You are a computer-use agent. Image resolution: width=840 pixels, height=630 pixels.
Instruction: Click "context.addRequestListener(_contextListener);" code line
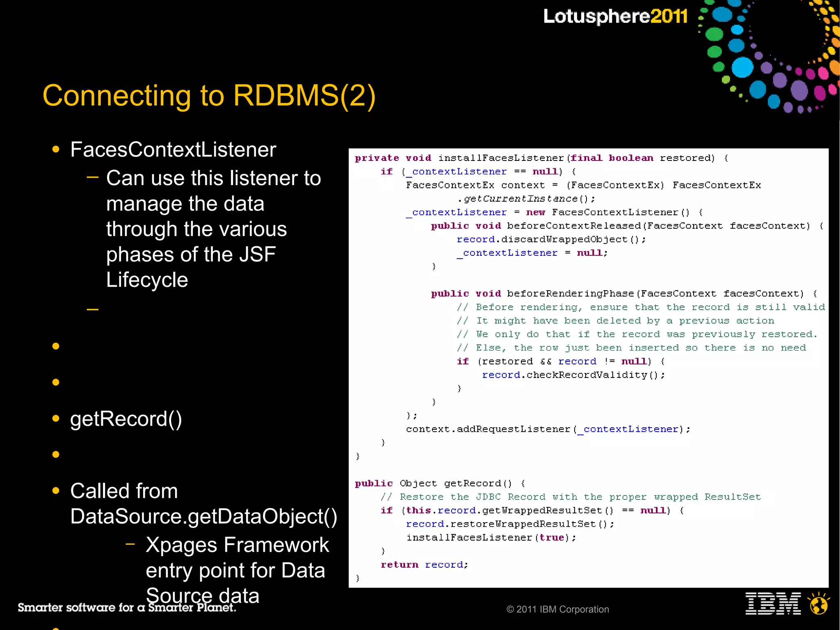click(548, 429)
